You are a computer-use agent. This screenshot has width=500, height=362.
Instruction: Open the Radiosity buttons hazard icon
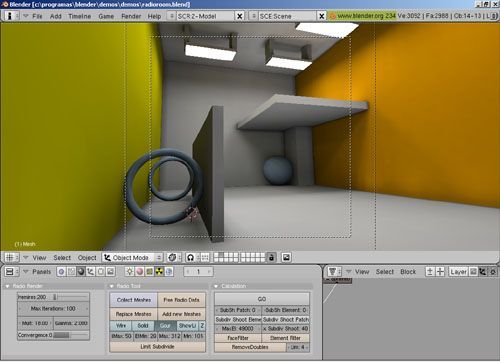point(159,272)
